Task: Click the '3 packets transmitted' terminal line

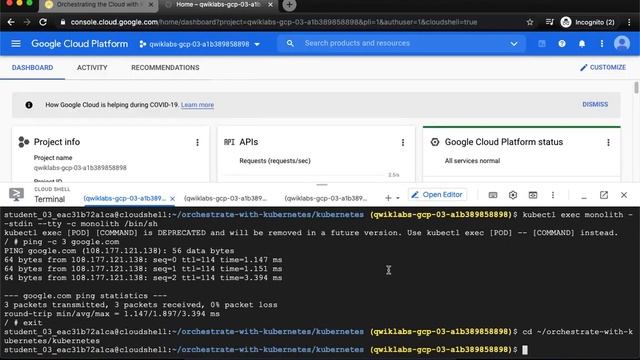Action: [140, 305]
